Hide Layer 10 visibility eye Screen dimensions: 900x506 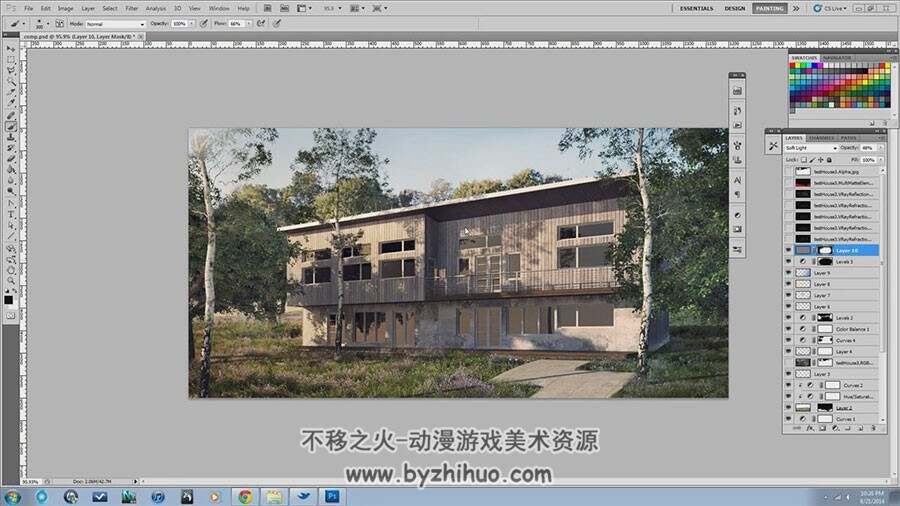788,250
